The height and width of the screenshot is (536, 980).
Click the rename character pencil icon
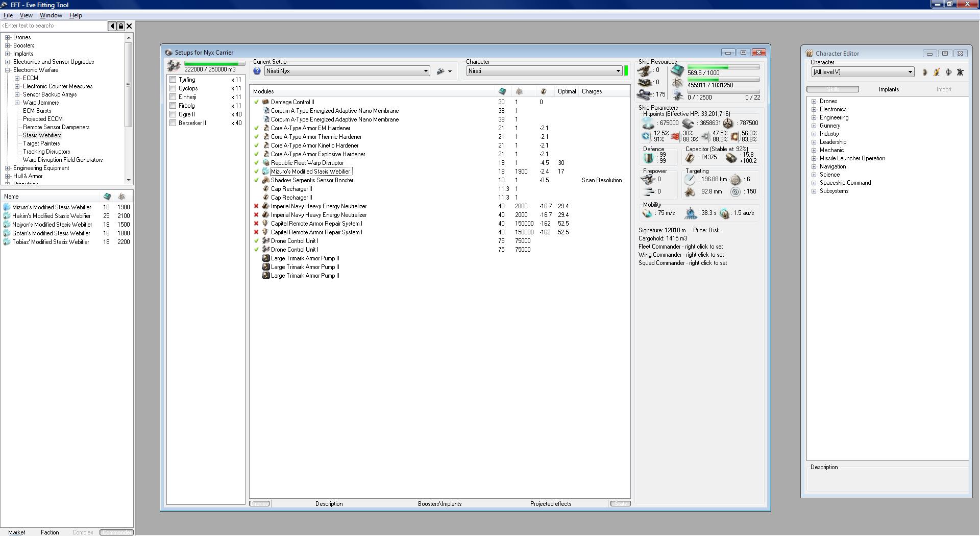(937, 72)
